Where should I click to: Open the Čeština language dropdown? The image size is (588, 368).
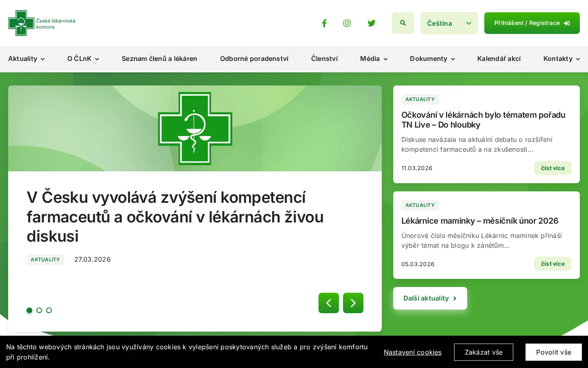click(x=449, y=23)
